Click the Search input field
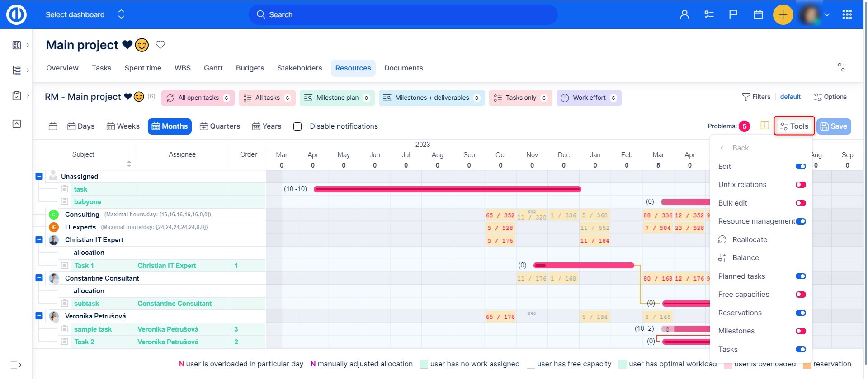Screen dimensions: 868x379 point(402,14)
